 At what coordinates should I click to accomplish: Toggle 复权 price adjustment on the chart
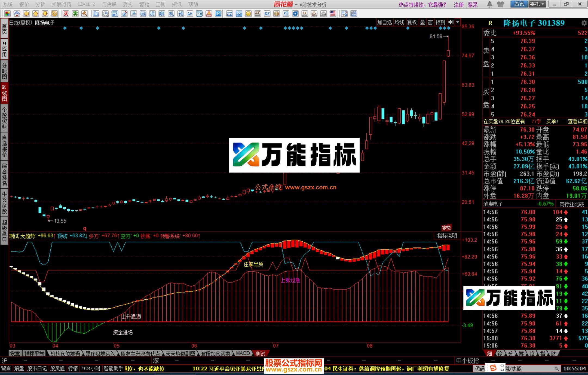tap(412, 23)
